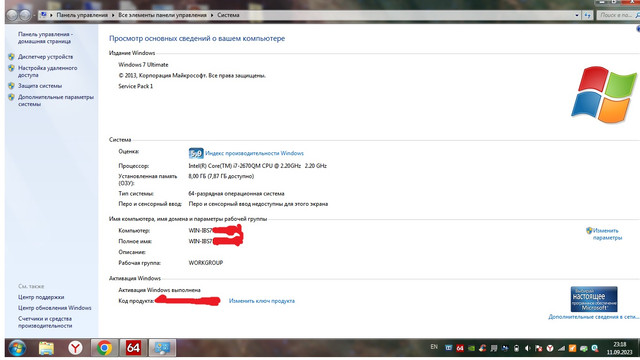The width and height of the screenshot is (640, 360).
Task: Open recent pages dropdown beside Forward button
Action: click(34, 16)
